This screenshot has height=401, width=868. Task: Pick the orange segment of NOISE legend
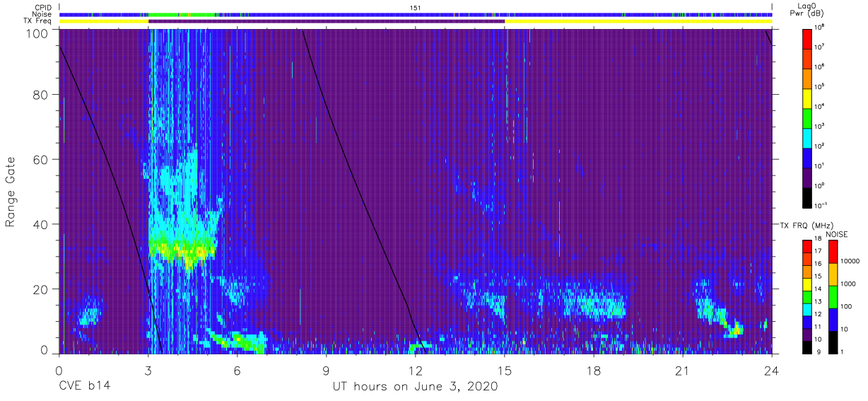(833, 274)
